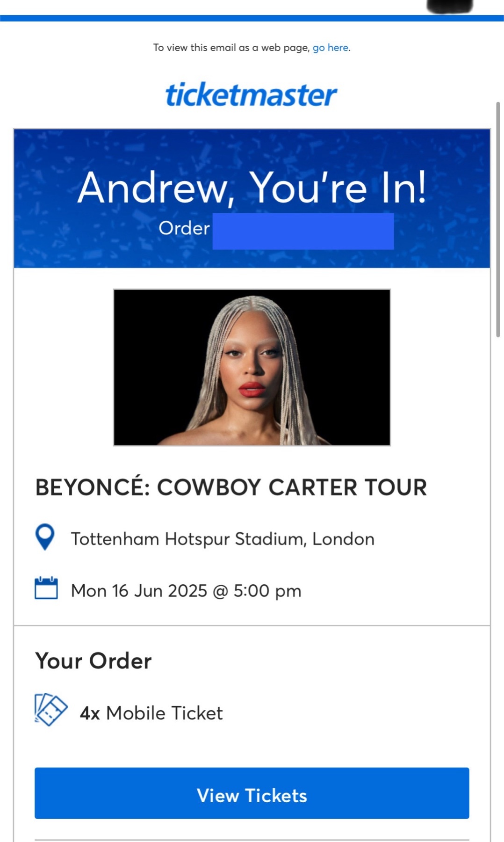Image resolution: width=504 pixels, height=842 pixels.
Task: Open the View Tickets button
Action: point(252,793)
